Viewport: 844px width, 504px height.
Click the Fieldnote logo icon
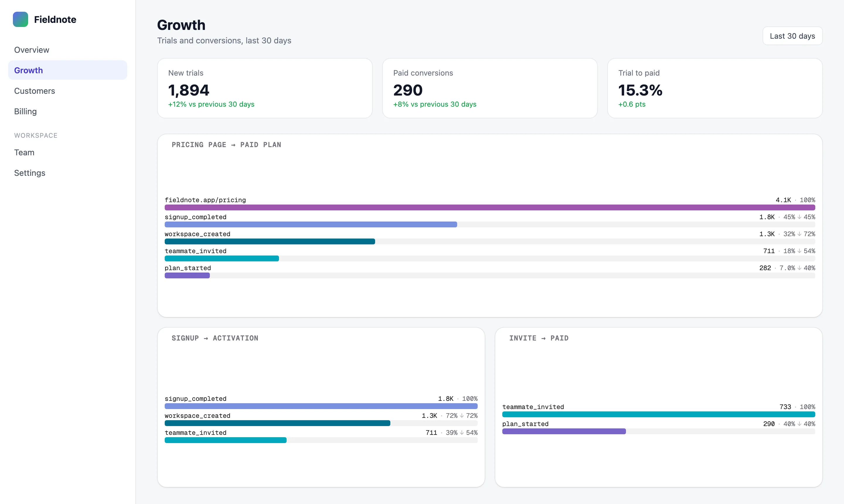[x=21, y=19]
